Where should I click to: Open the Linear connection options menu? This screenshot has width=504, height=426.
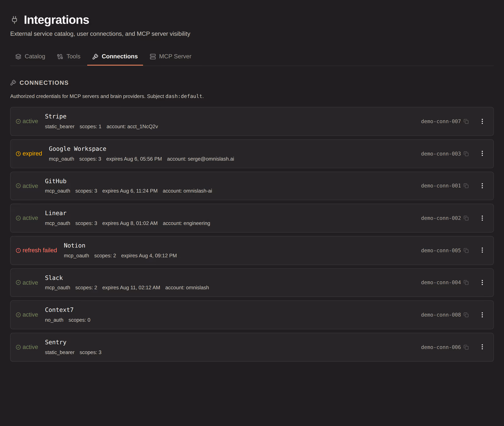482,218
